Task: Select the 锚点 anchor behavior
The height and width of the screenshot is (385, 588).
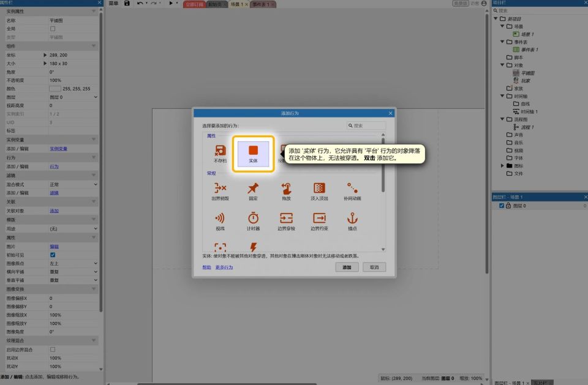Action: tap(352, 221)
